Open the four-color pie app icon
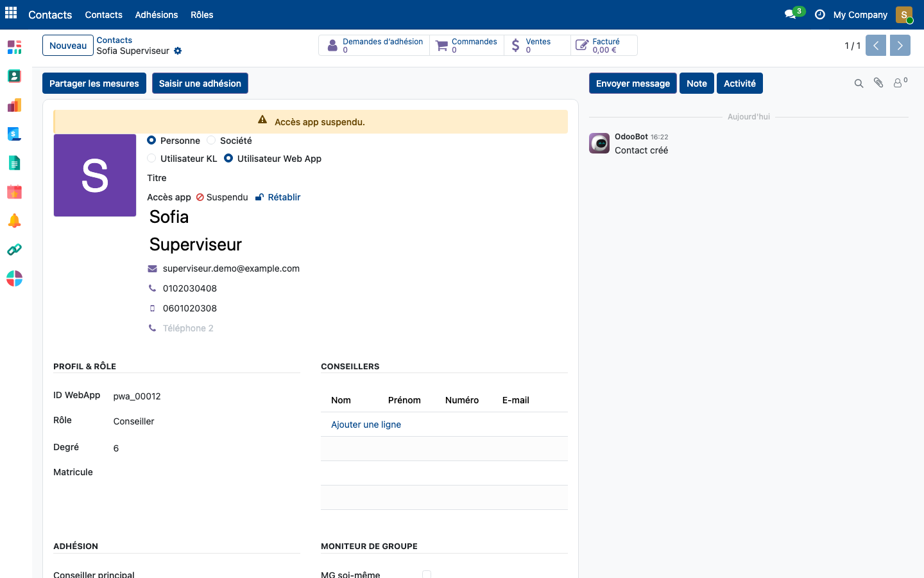Image resolution: width=924 pixels, height=578 pixels. click(14, 278)
